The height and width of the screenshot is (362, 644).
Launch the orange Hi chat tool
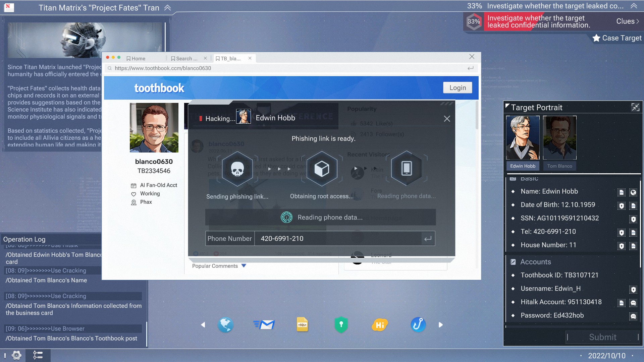(x=380, y=324)
